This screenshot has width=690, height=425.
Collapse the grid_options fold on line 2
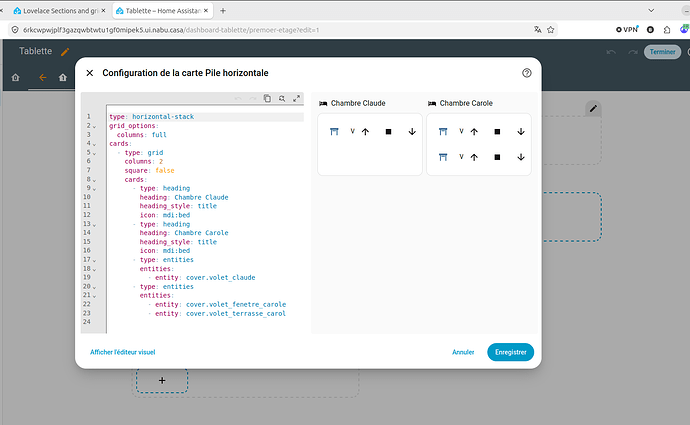point(94,127)
